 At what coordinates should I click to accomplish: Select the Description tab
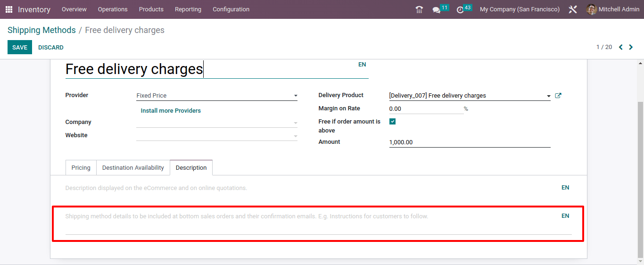(191, 167)
